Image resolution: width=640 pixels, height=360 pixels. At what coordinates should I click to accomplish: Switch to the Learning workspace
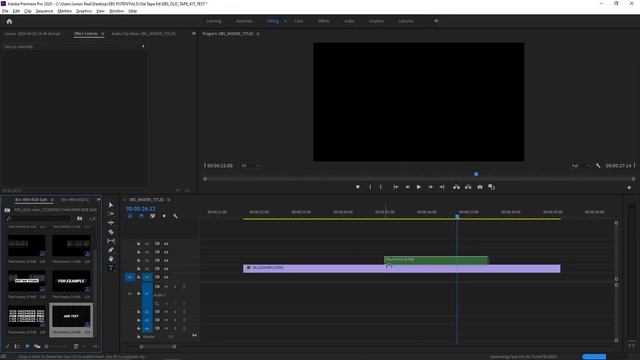coord(213,21)
